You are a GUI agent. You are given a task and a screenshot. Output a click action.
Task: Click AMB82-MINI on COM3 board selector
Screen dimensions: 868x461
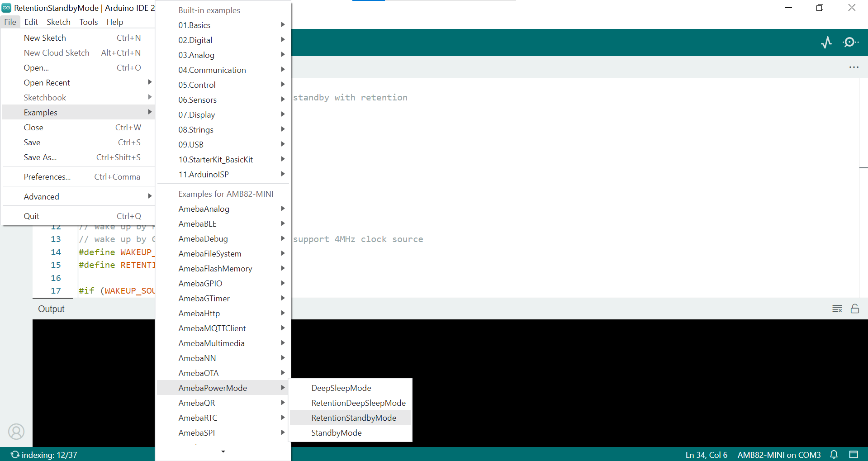coord(779,455)
